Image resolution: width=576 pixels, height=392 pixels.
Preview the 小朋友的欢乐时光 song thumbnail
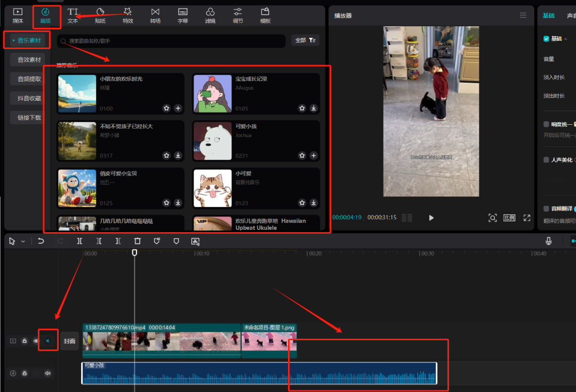77,94
